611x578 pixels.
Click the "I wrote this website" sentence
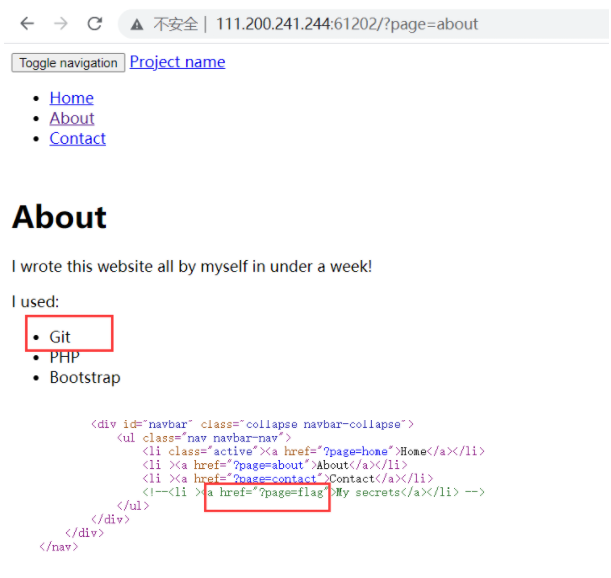(191, 266)
